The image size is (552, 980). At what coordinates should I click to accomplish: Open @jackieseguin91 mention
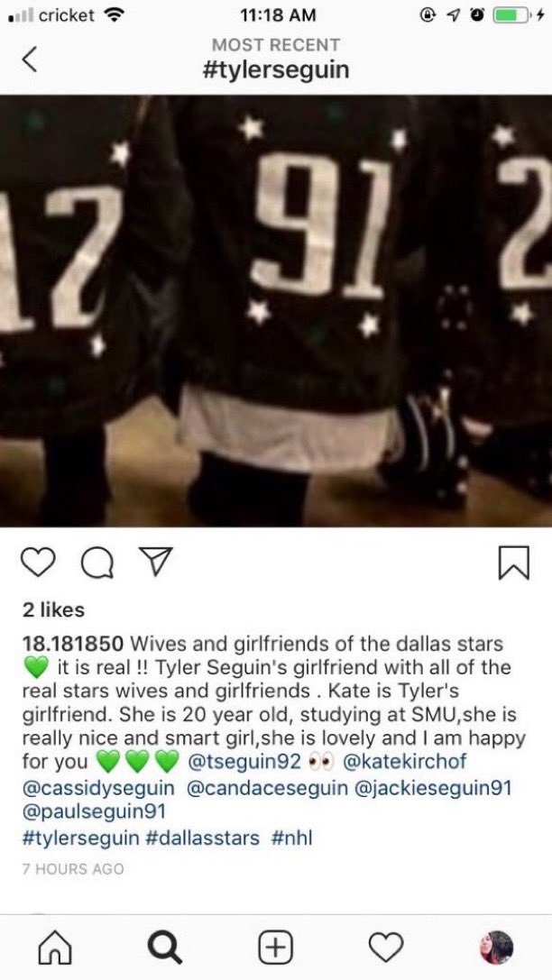point(433,787)
